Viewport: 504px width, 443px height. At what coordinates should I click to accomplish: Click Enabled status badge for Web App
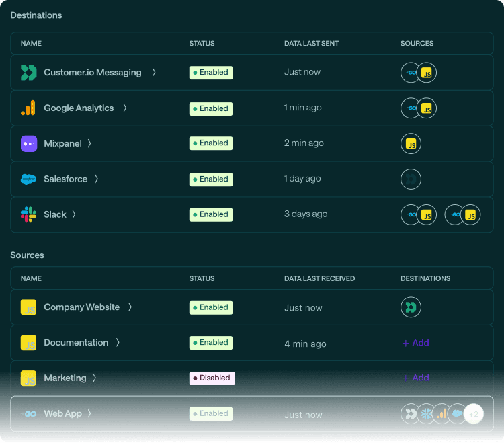click(x=211, y=413)
